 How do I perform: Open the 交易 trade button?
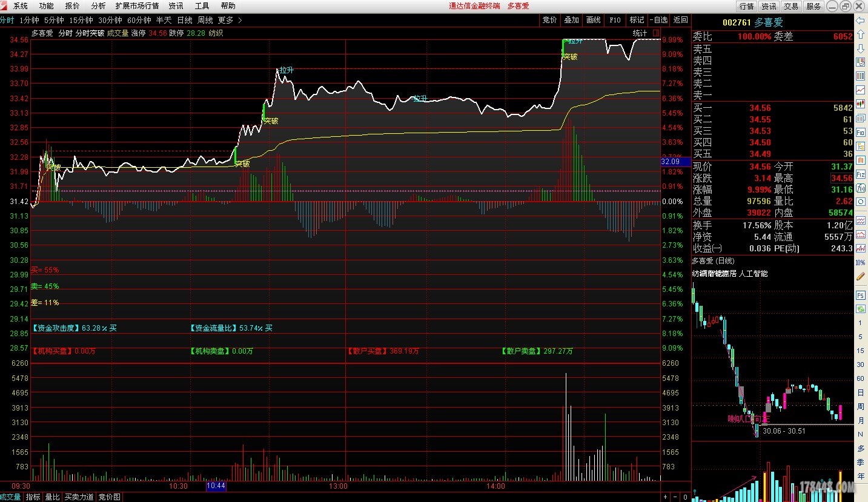(x=791, y=6)
